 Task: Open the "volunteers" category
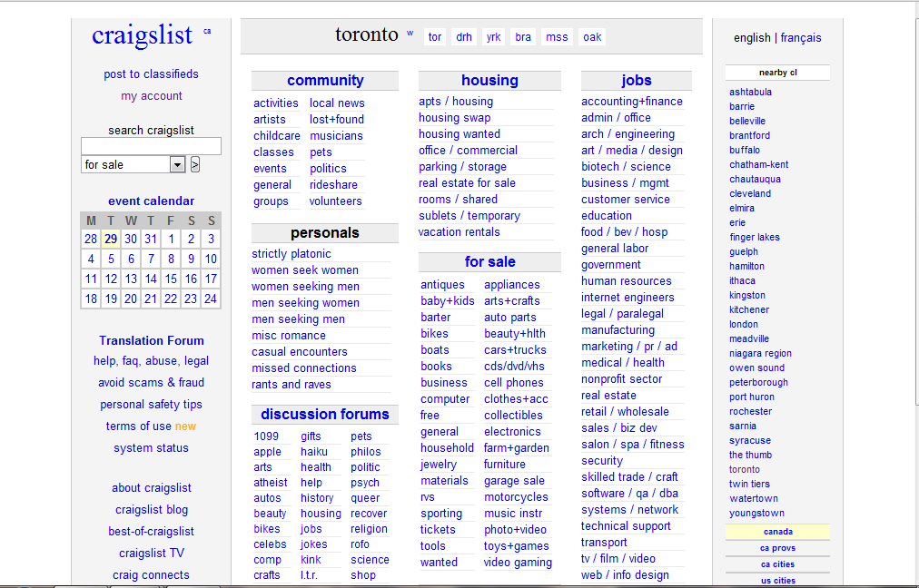336,201
